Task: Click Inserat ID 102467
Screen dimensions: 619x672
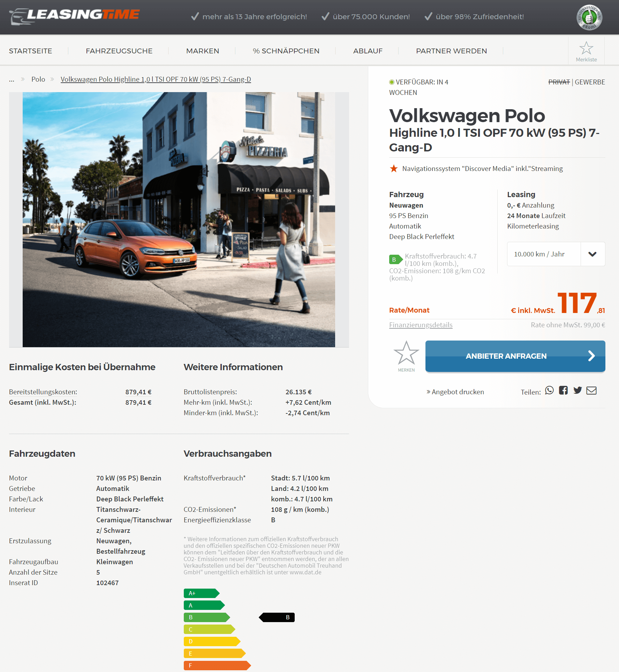Action: pyautogui.click(x=107, y=583)
